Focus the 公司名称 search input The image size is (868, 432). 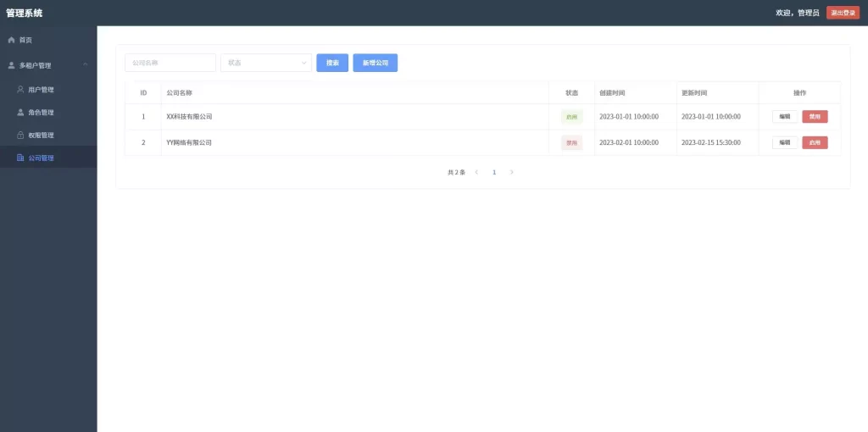(x=170, y=63)
